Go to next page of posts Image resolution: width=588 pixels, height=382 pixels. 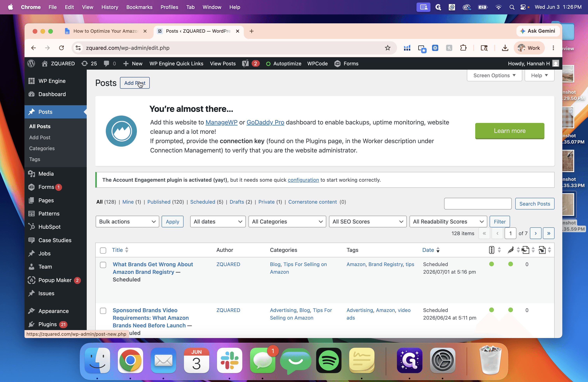pos(535,233)
